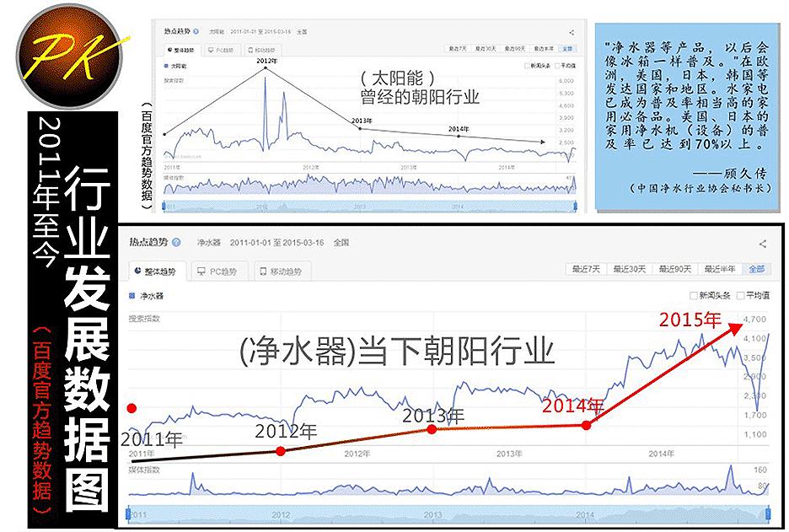The height and width of the screenshot is (532, 789).
Task: Click the PC趋势 monitor icon
Action: (x=202, y=269)
